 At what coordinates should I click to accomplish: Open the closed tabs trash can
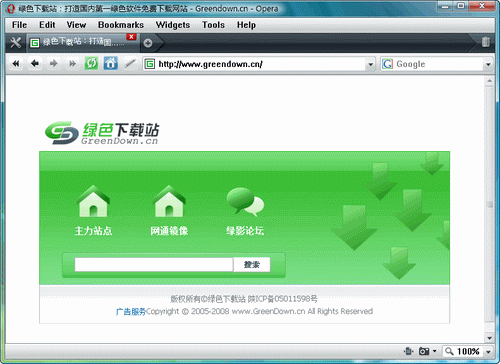click(486, 42)
